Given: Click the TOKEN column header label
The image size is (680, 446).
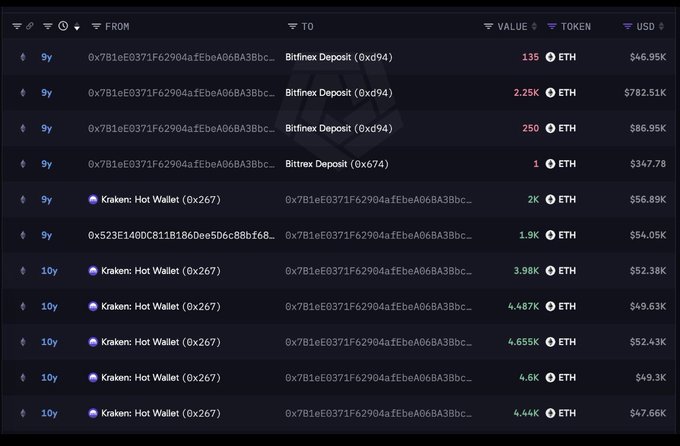Looking at the screenshot, I should 575,26.
